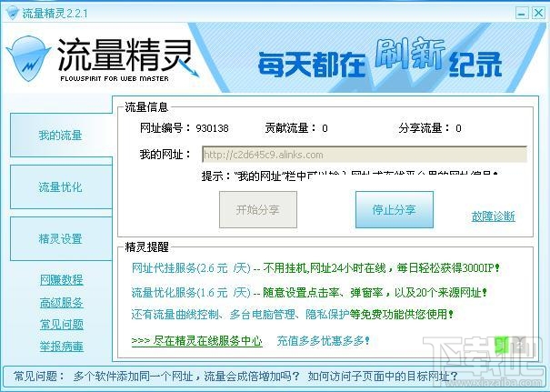Open the 网赚教程 link

(62, 280)
